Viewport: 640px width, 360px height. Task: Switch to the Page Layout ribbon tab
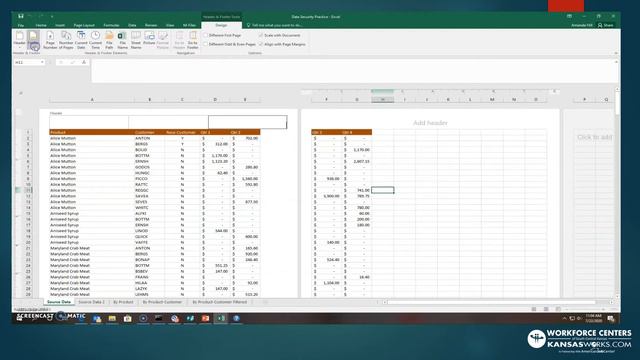point(84,25)
